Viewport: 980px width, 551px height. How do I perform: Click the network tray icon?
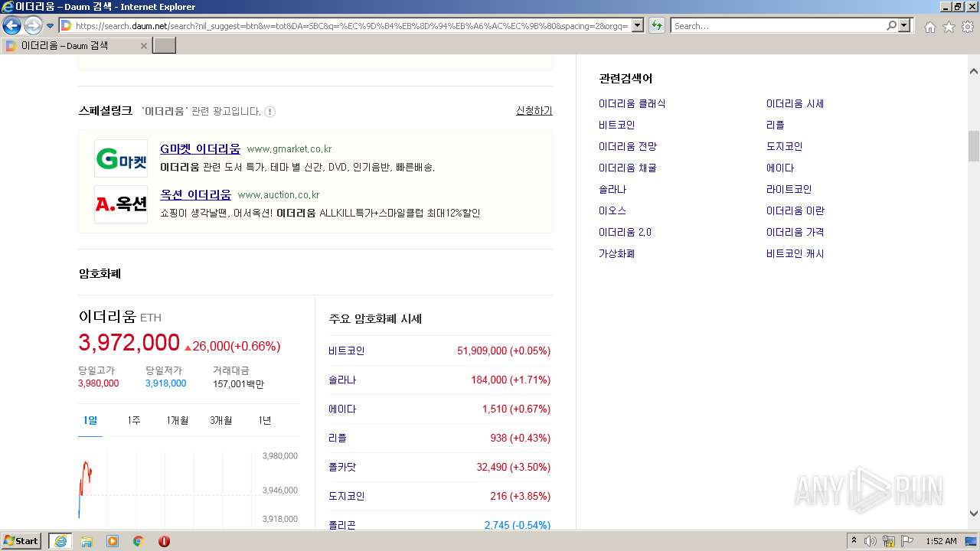(x=889, y=541)
